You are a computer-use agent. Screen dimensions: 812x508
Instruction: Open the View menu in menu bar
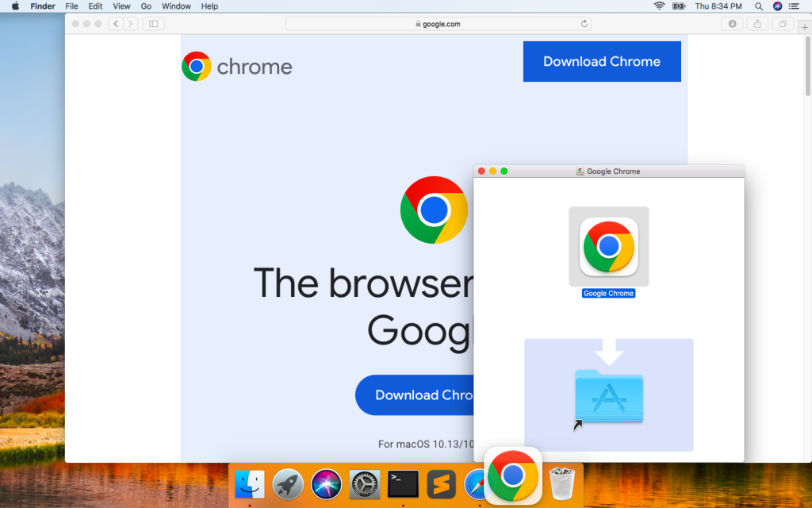121,6
